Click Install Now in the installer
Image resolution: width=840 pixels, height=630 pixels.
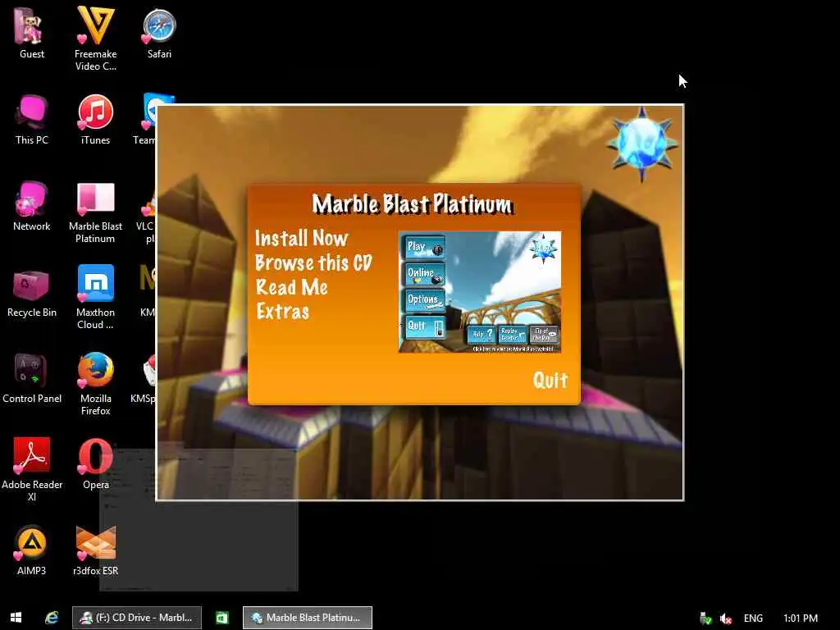(x=301, y=238)
